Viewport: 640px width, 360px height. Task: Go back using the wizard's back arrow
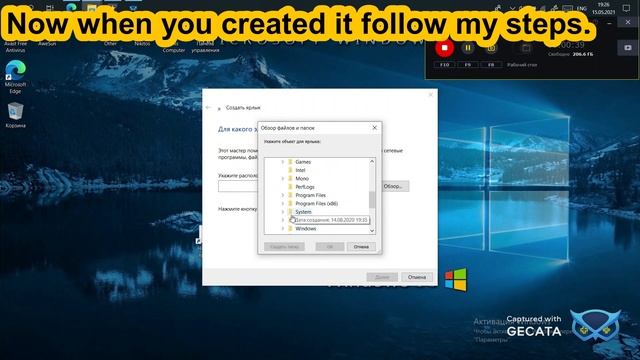tap(209, 107)
